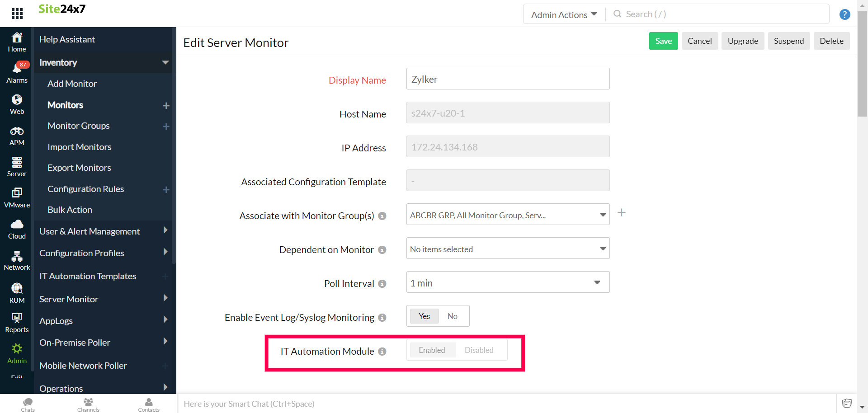Open the apps grid launcher icon

coord(17,14)
